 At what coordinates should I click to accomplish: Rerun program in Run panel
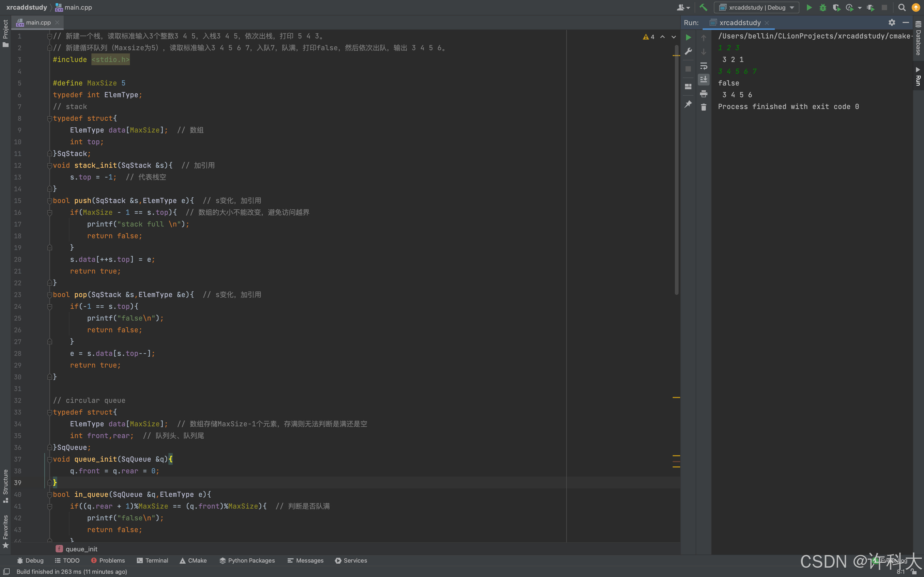688,37
